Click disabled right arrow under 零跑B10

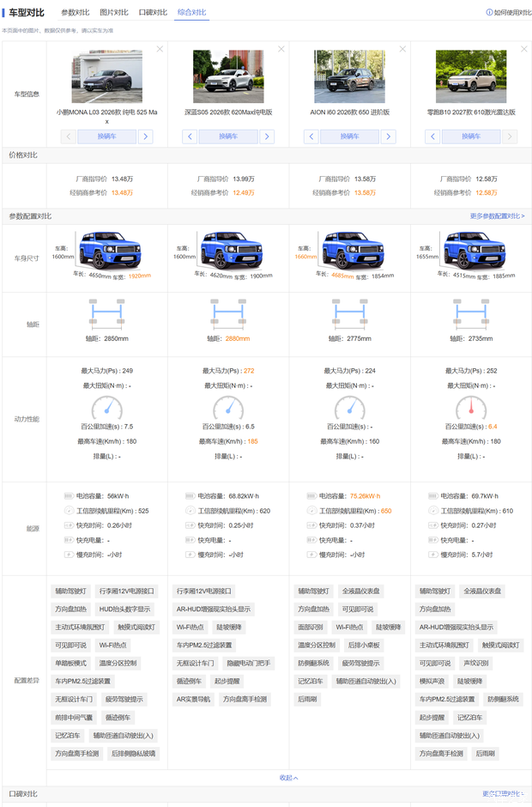[510, 137]
